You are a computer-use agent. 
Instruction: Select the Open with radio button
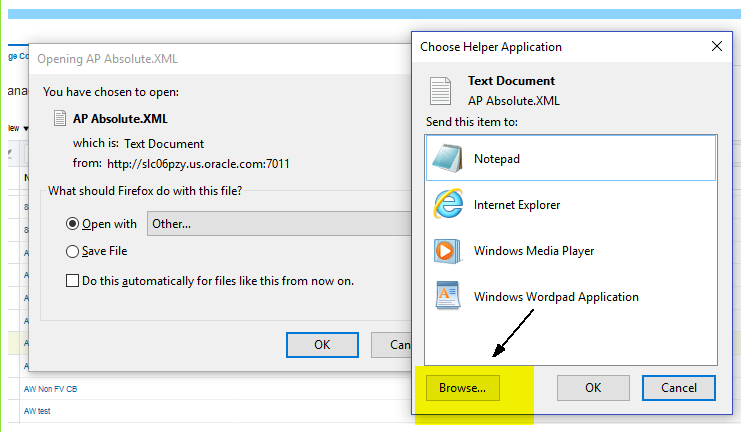click(x=72, y=224)
